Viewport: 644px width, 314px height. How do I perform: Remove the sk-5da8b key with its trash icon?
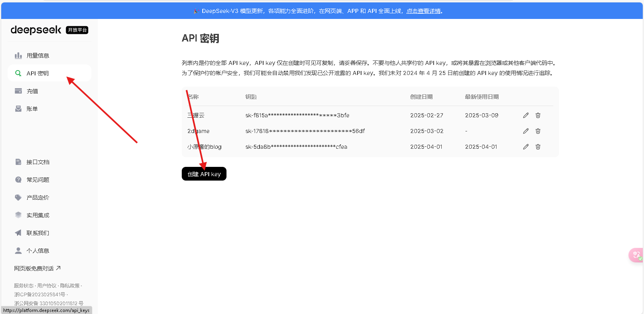(x=538, y=147)
